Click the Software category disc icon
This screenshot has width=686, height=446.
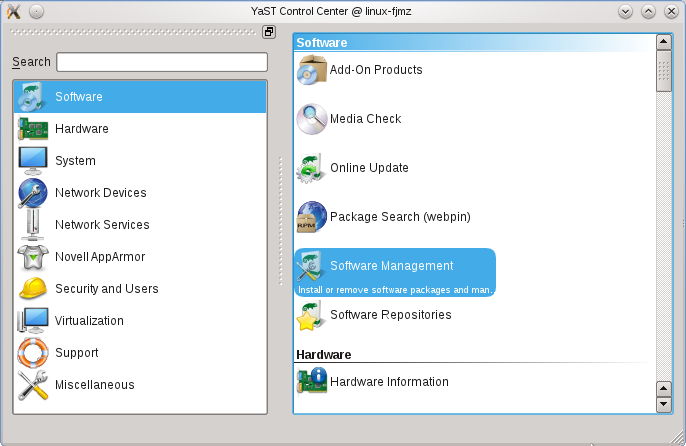click(32, 97)
